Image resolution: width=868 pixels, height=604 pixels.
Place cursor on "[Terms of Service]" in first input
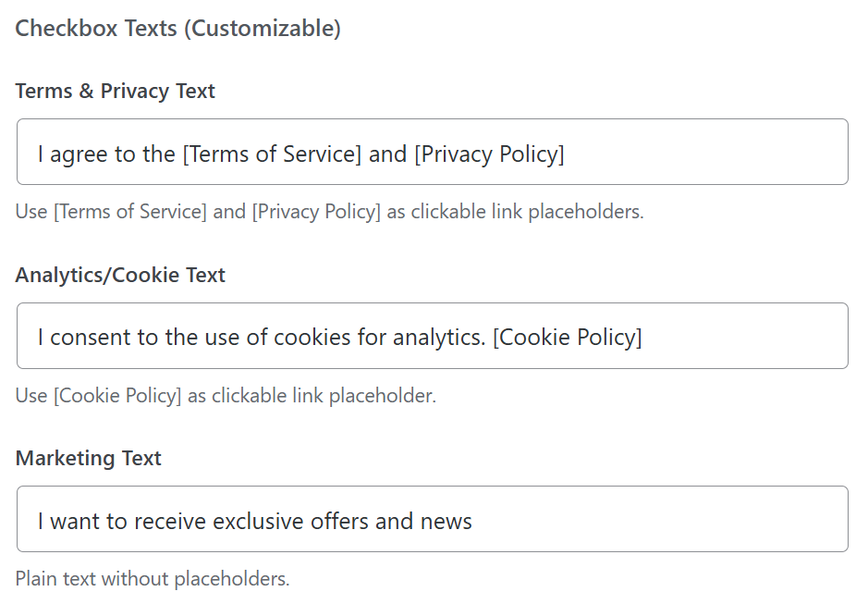[x=272, y=154]
